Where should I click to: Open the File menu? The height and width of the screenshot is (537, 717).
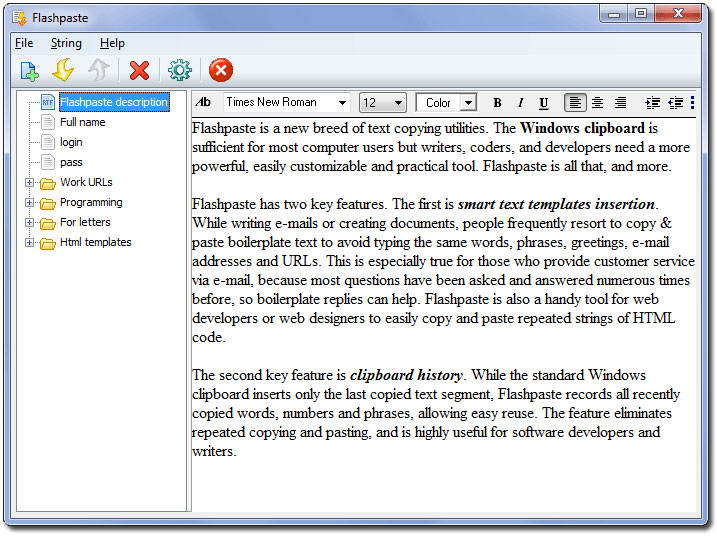(24, 43)
